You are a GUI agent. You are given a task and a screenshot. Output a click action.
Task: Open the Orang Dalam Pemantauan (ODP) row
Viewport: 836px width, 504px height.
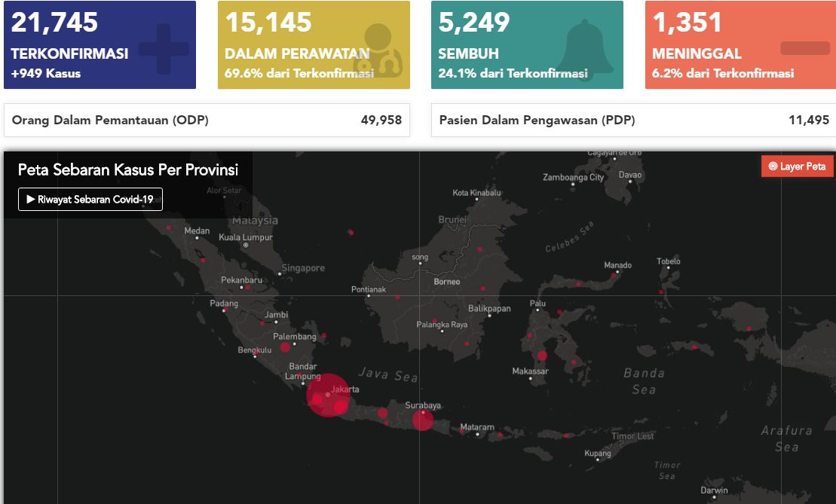point(207,121)
